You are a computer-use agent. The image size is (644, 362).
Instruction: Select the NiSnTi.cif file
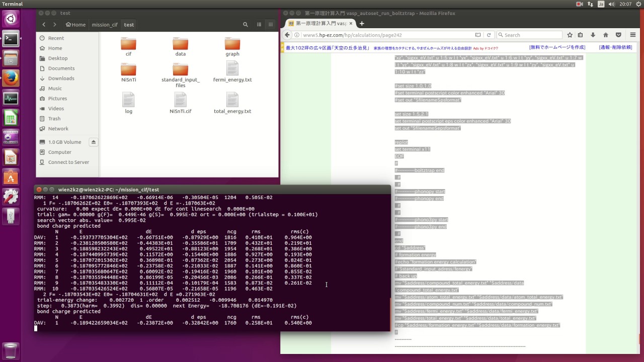[180, 103]
